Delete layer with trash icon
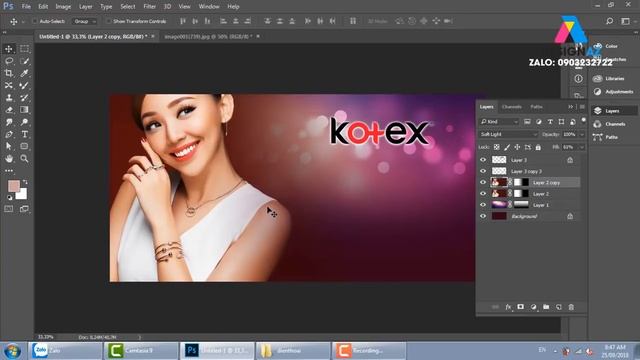 tap(571, 307)
